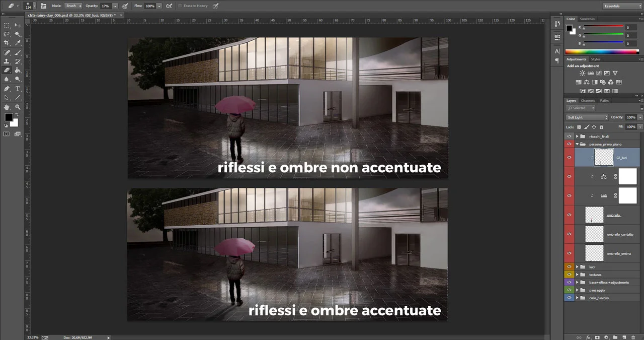Click the fx layer style icon
Image resolution: width=644 pixels, height=340 pixels.
tap(588, 337)
